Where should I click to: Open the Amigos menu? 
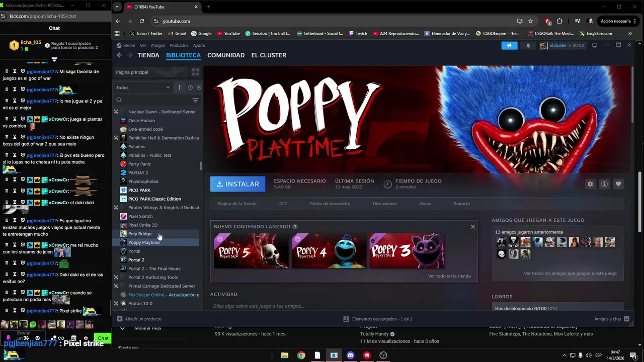click(157, 45)
